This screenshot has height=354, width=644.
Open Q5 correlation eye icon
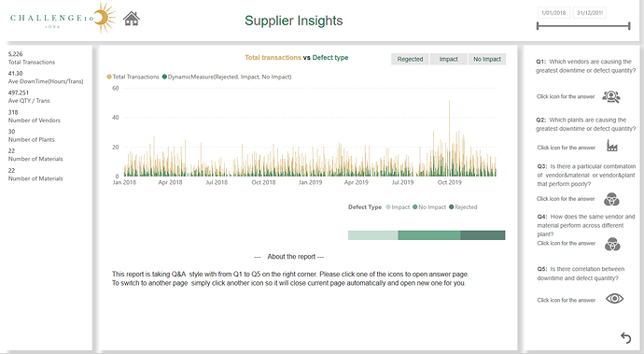coord(614,299)
